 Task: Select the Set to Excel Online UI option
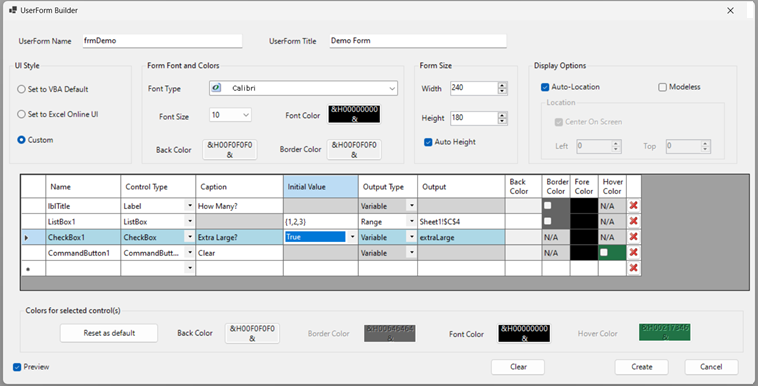click(x=21, y=114)
